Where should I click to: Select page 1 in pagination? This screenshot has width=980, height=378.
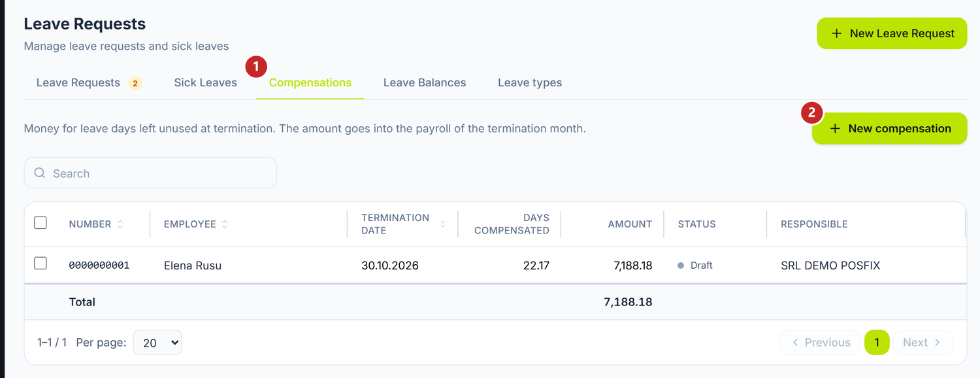tap(877, 343)
